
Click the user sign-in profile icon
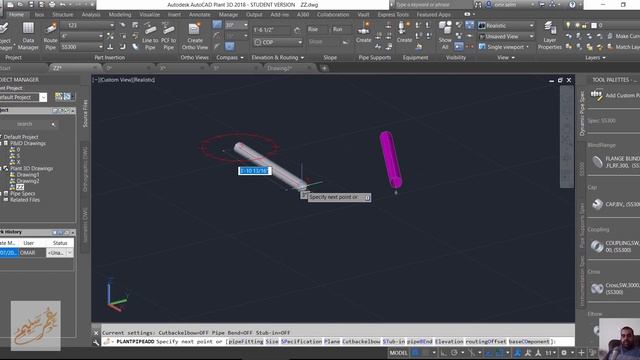(x=489, y=4)
